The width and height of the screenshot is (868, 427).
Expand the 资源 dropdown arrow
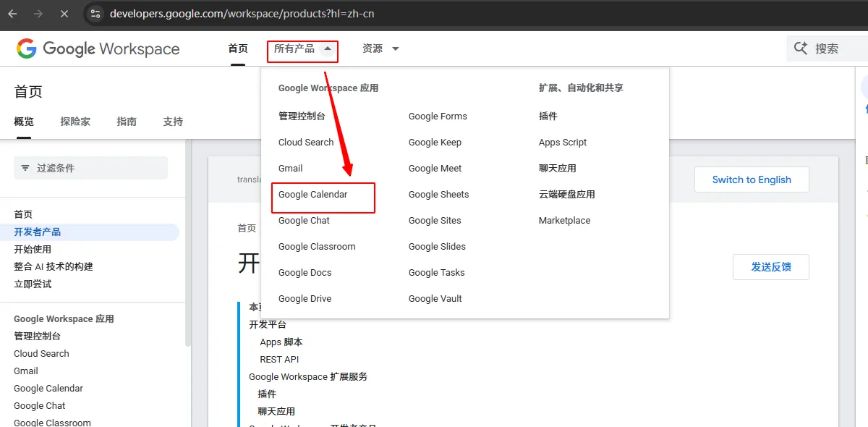pos(395,48)
